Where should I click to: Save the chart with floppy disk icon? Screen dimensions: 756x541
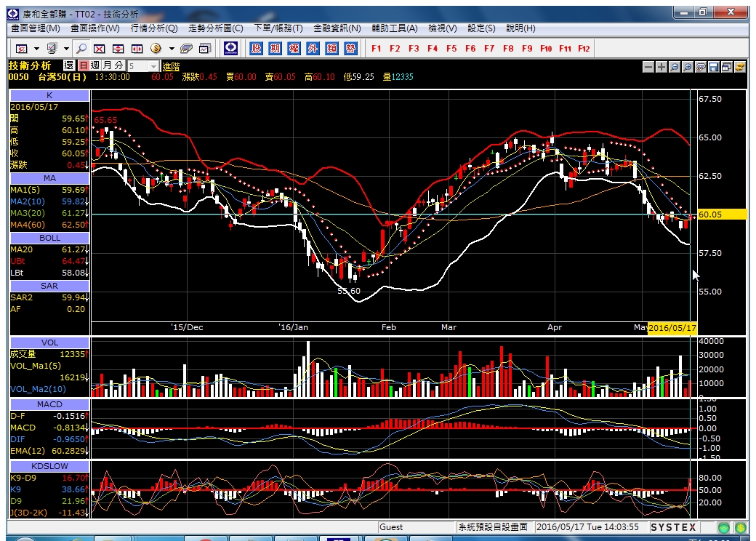(x=714, y=67)
